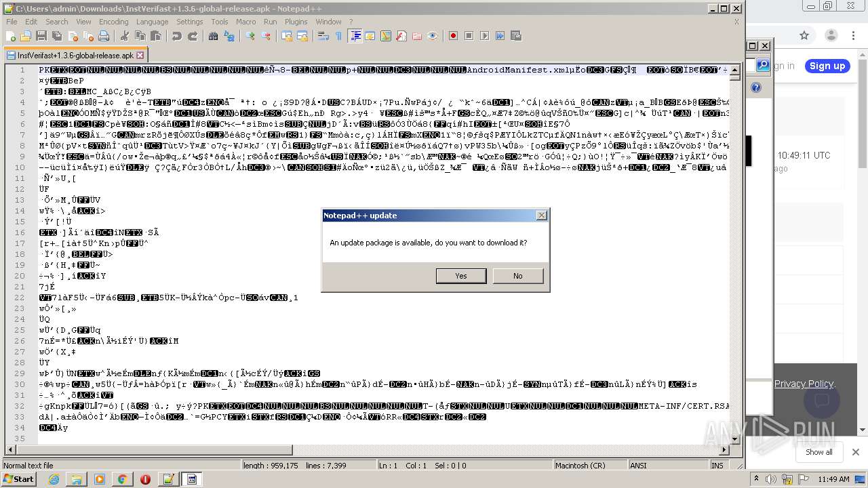This screenshot has height=488, width=868.
Task: Select the InstVerifast+1.3.6-global-release.apk tab
Action: coord(75,56)
